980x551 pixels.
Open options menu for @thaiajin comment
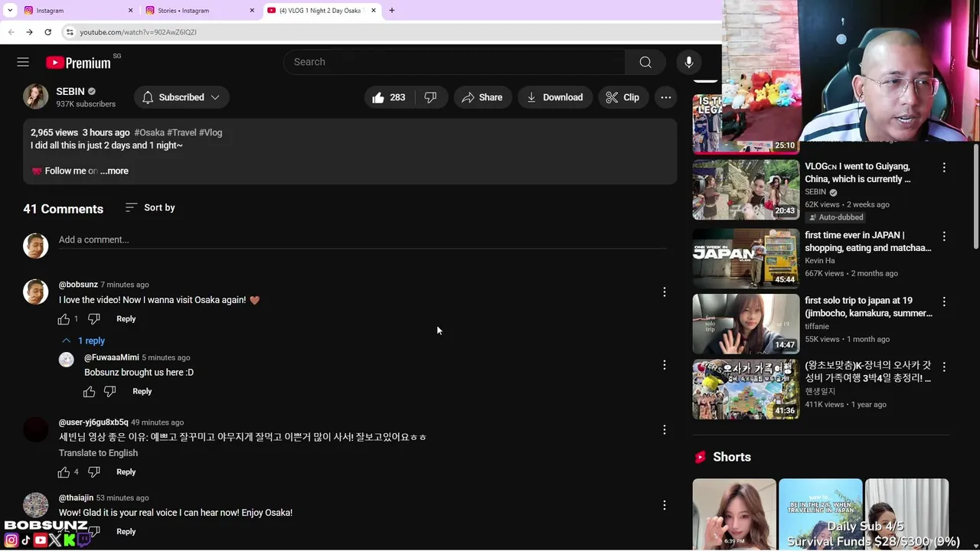(x=664, y=505)
